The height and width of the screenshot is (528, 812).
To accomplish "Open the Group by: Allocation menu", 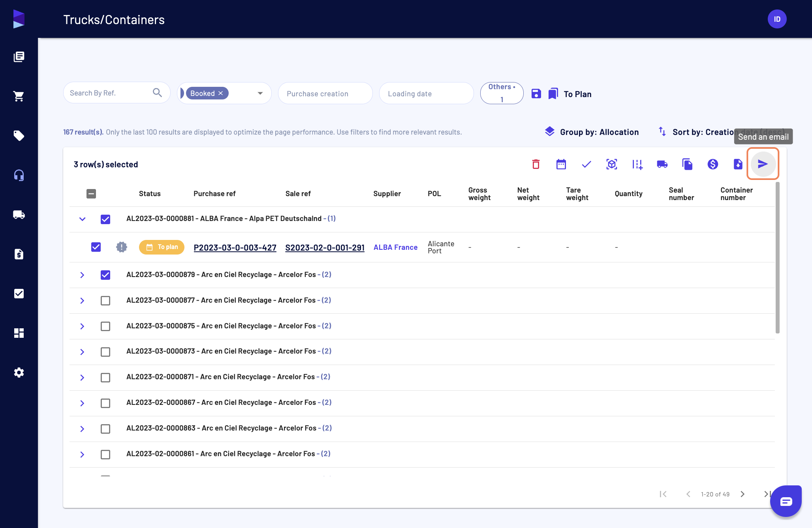I will pyautogui.click(x=592, y=132).
